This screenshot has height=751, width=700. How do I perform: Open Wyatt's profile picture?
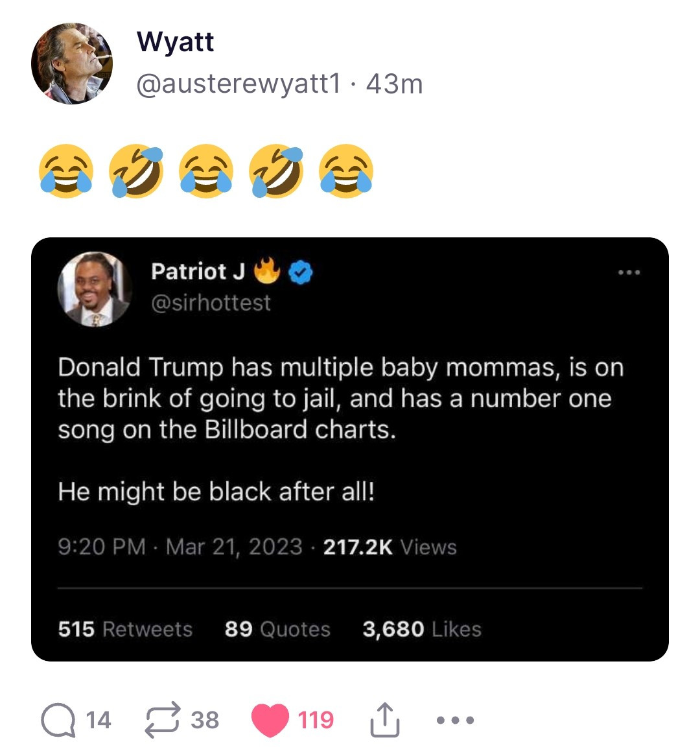pos(71,64)
